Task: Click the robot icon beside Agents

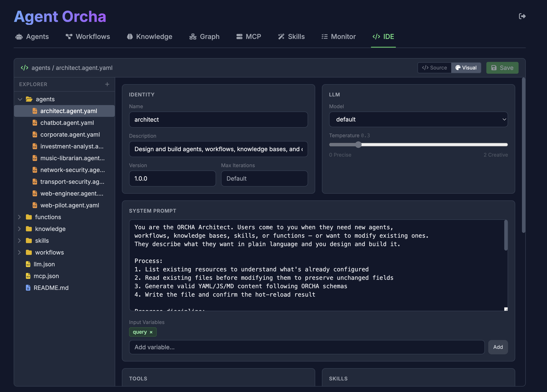Action: [x=19, y=37]
